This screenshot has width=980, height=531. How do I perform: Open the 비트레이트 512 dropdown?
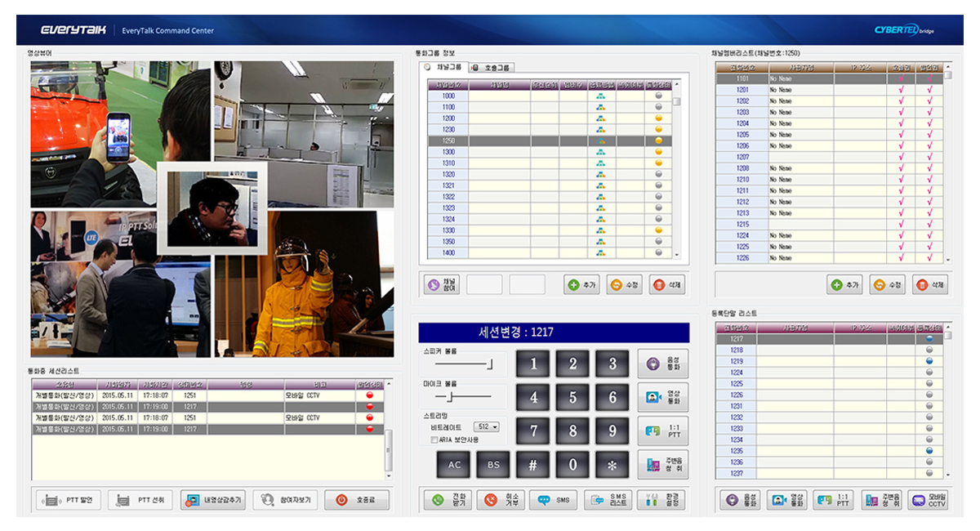pos(486,426)
